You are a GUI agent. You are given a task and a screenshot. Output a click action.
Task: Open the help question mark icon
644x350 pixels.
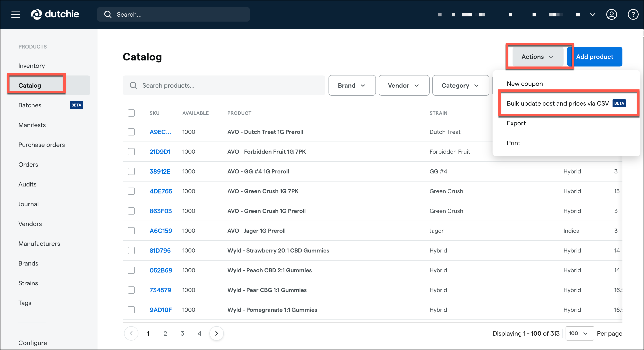pyautogui.click(x=633, y=15)
